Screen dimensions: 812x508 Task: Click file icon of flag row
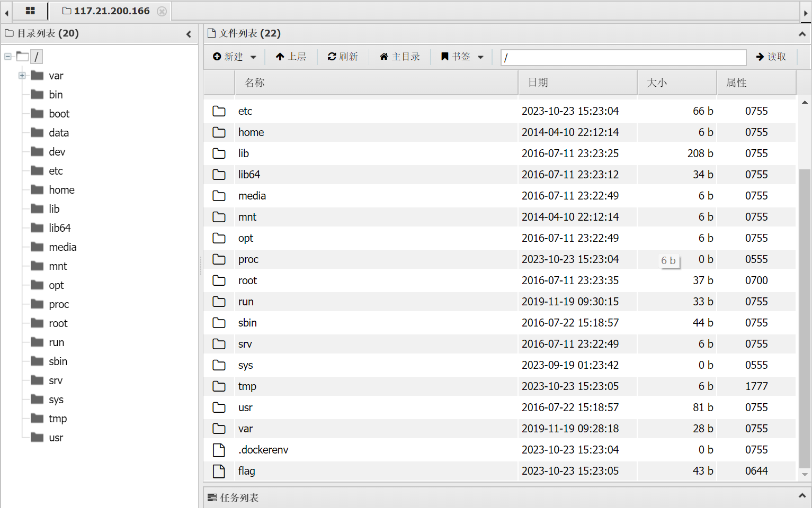click(219, 471)
